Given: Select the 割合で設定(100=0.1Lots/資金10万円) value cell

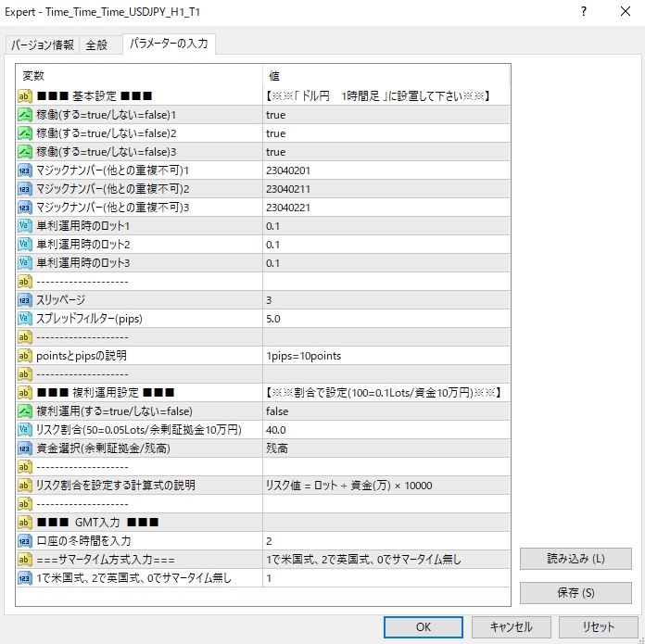Looking at the screenshot, I should click(386, 393).
